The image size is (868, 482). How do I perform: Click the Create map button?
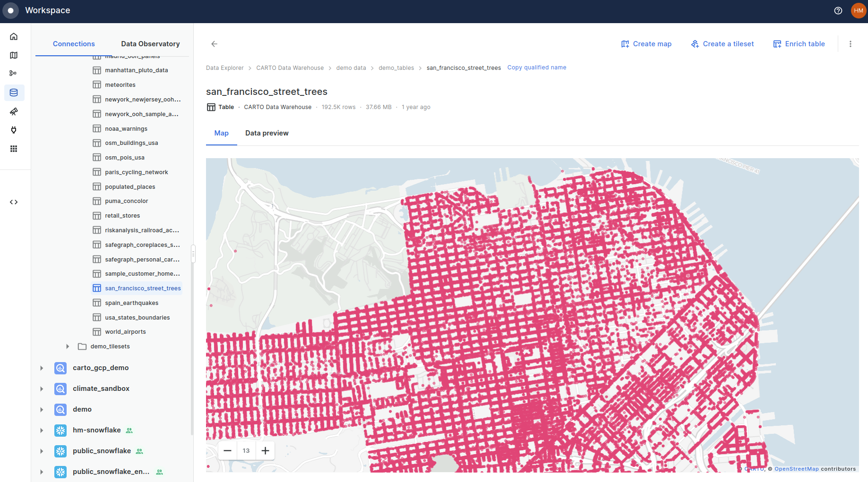tap(646, 43)
